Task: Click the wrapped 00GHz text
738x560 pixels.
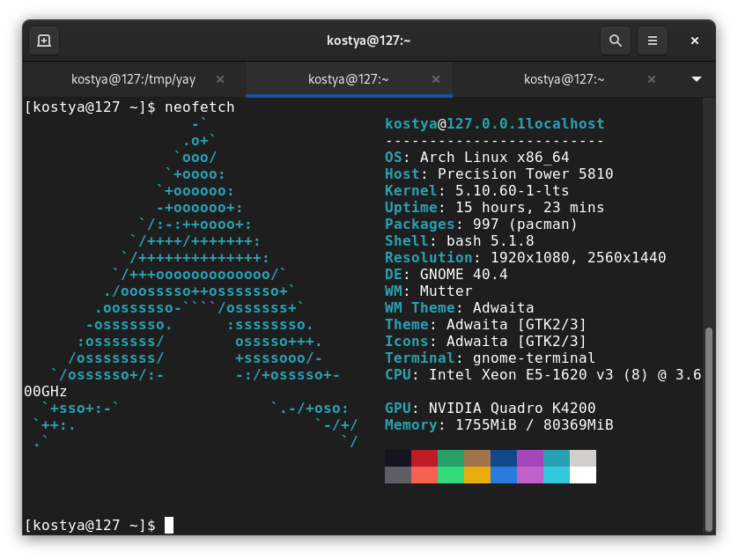Action: tap(46, 392)
